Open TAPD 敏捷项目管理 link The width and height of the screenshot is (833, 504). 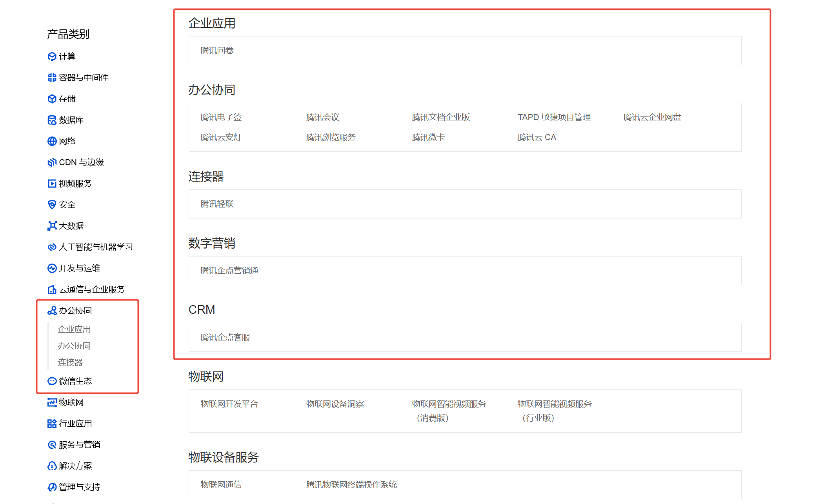pyautogui.click(x=554, y=117)
